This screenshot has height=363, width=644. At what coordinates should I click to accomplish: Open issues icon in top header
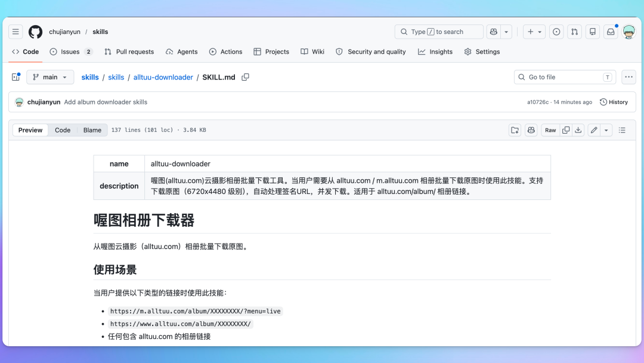pyautogui.click(x=556, y=32)
